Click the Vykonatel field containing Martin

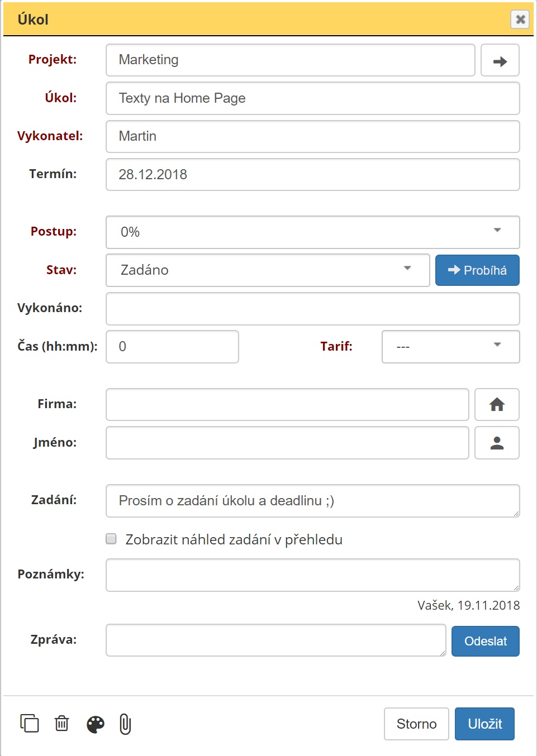(313, 136)
